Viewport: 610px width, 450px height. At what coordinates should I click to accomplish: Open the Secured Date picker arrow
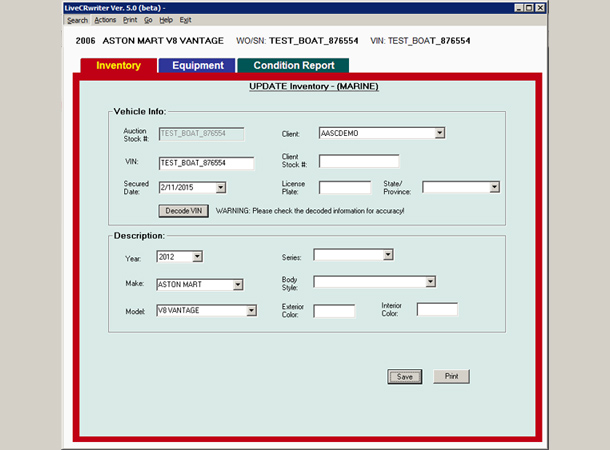[221, 187]
